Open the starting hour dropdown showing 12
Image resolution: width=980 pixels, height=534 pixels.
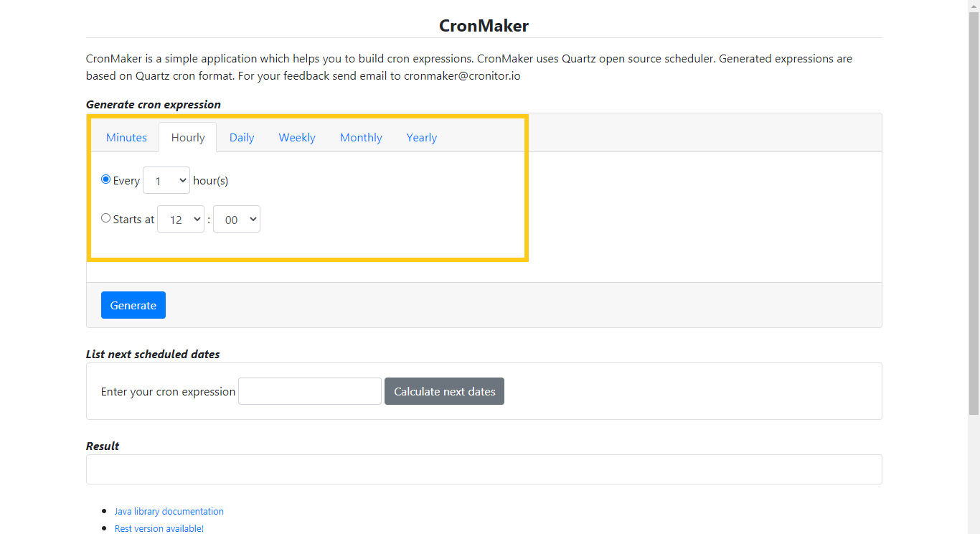click(180, 219)
